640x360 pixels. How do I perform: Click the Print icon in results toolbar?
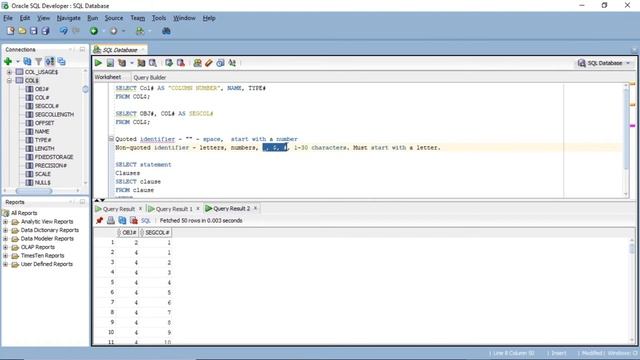coord(111,220)
